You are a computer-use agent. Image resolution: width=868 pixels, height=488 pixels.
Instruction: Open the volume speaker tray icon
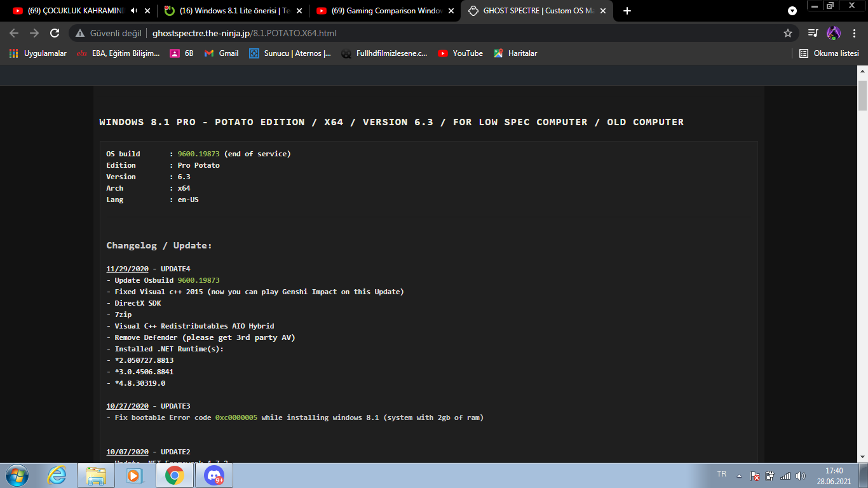(801, 475)
